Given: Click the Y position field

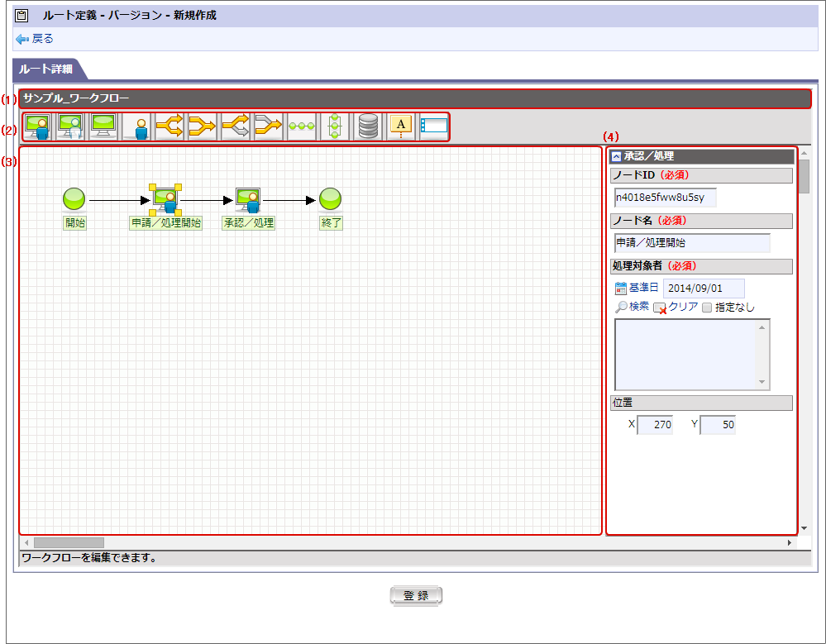Looking at the screenshot, I should click(x=718, y=425).
